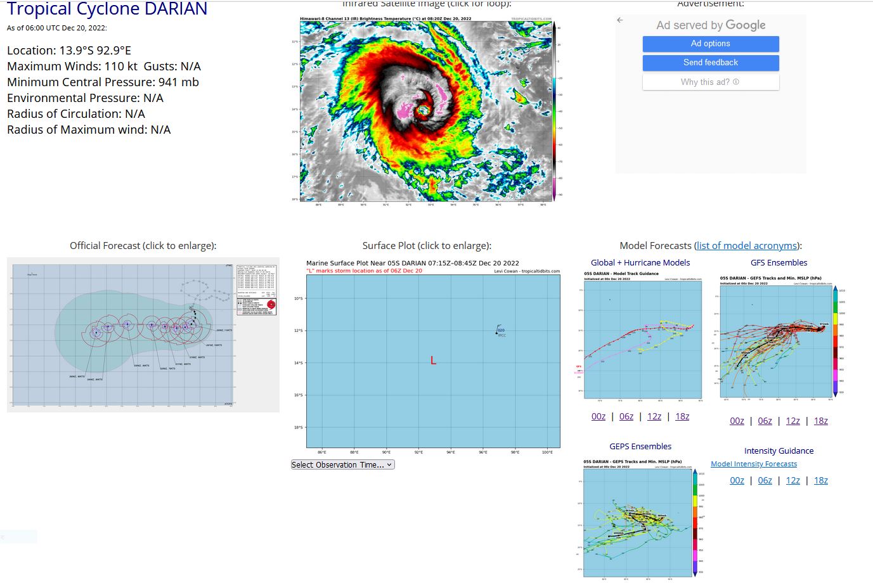The image size is (873, 588).
Task: Click the 'Why this ad?' info icon
Action: coord(735,82)
